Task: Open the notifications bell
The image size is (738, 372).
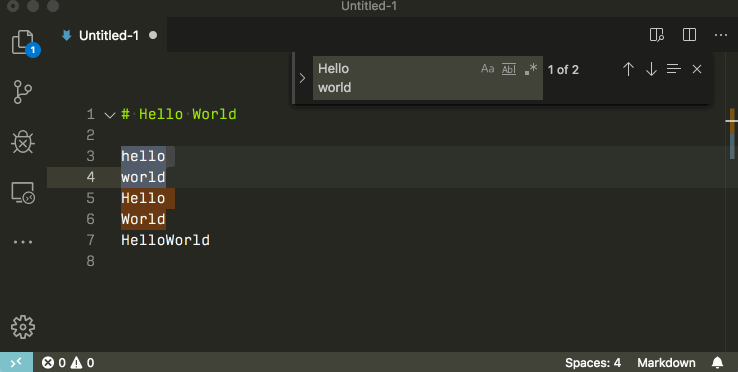Action: pyautogui.click(x=717, y=363)
